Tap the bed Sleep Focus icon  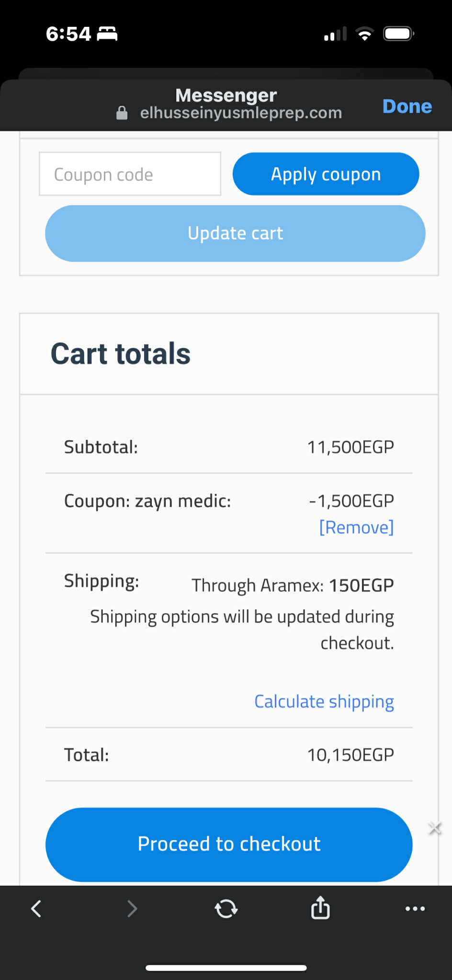(x=107, y=34)
